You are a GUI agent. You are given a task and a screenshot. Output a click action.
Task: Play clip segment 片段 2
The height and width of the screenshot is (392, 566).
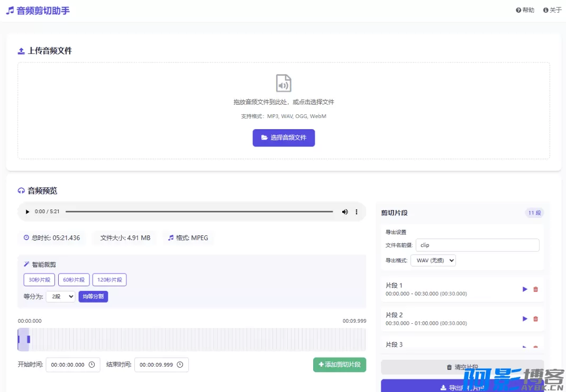click(525, 319)
